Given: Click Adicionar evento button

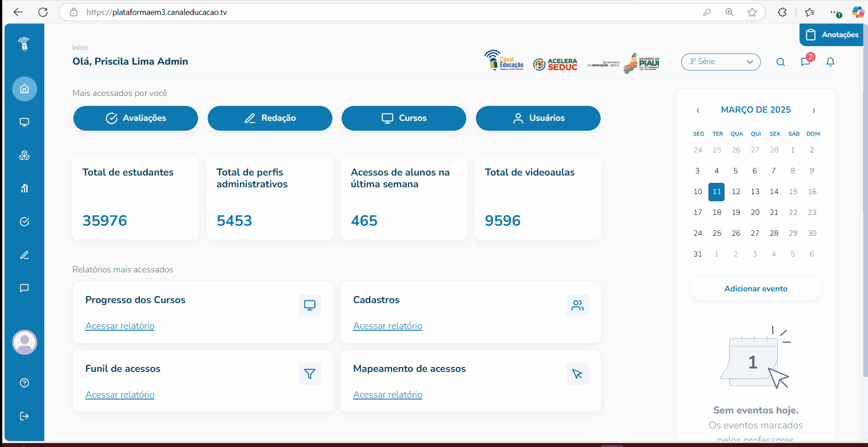Looking at the screenshot, I should click(x=755, y=289).
